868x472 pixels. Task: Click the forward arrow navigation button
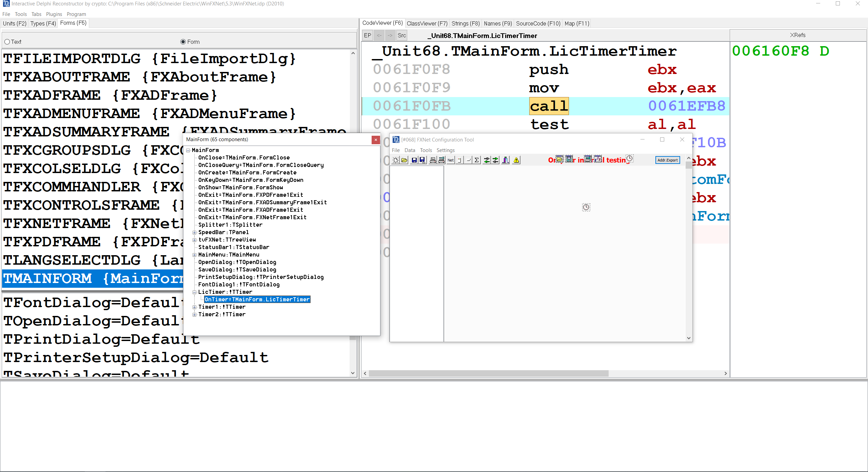(390, 35)
